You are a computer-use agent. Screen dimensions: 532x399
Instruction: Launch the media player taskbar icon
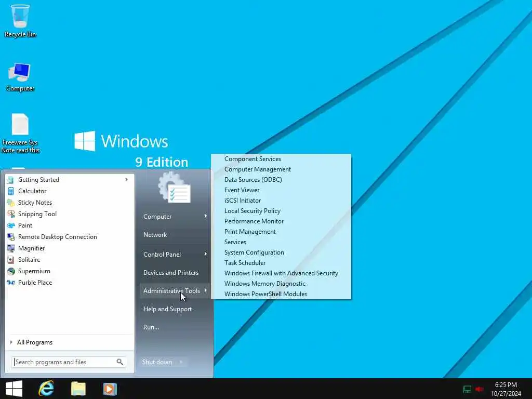tap(110, 389)
